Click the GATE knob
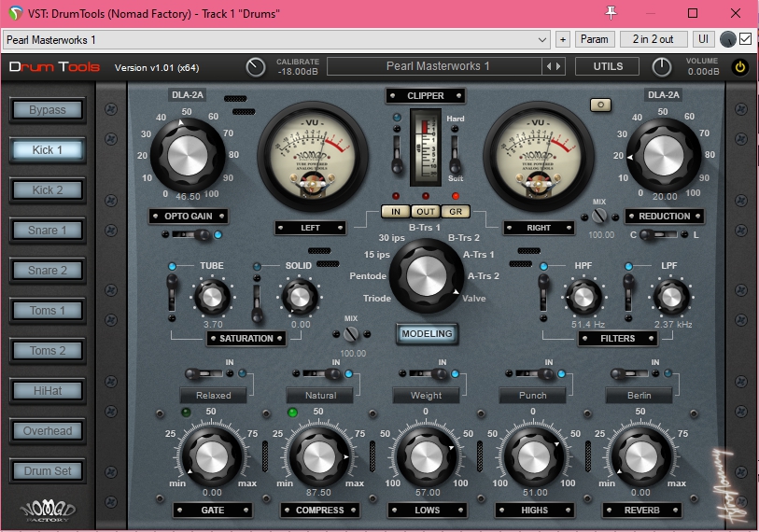 click(212, 456)
